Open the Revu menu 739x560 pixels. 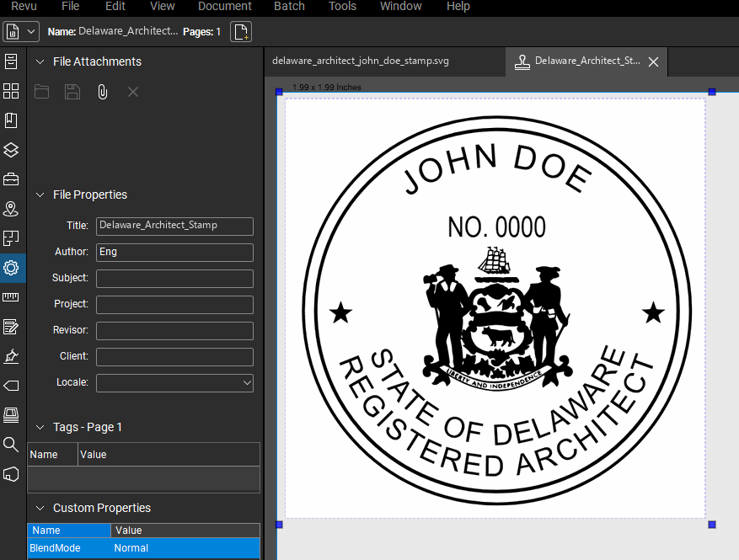(24, 6)
